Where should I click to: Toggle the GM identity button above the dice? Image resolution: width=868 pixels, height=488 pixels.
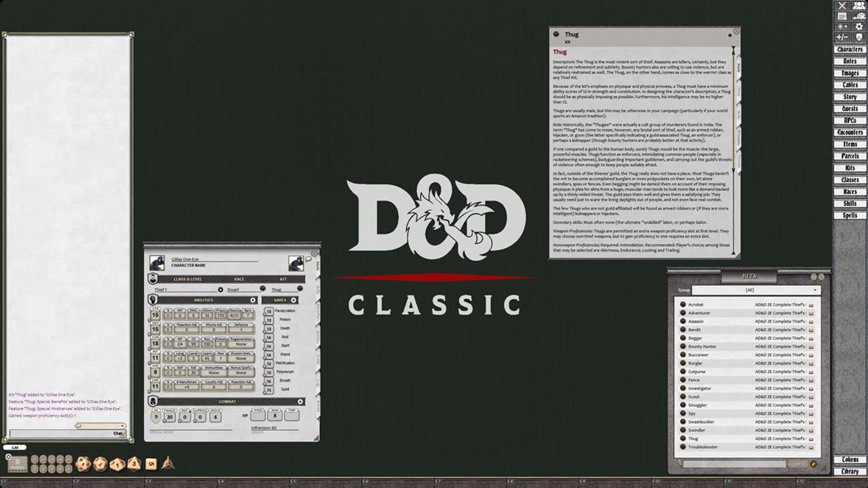coord(15,447)
